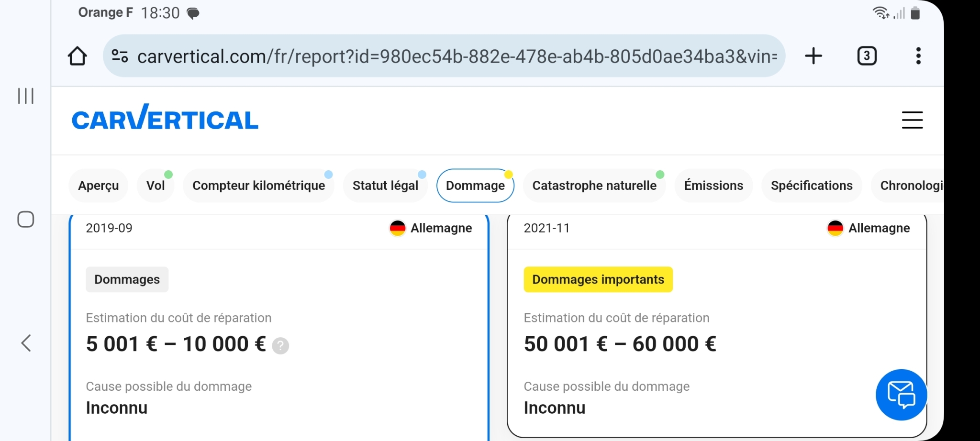
Task: Click the back arrow on the left edge
Action: tap(26, 343)
